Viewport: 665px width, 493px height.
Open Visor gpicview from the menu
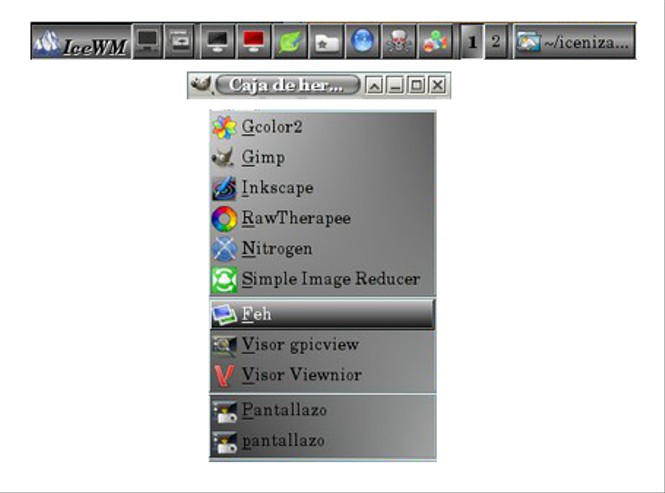323,345
